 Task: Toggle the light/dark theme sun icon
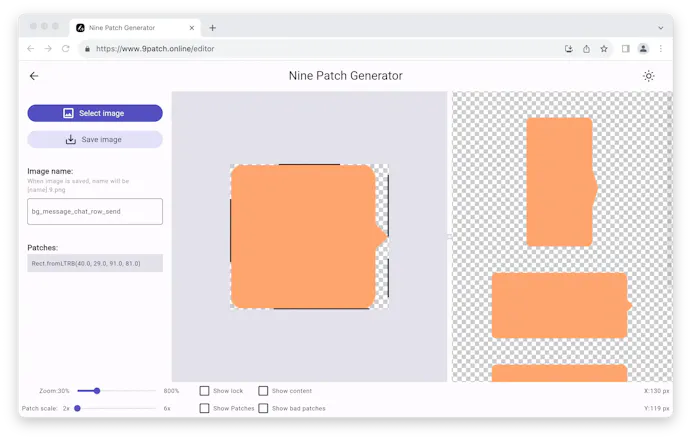pos(648,76)
